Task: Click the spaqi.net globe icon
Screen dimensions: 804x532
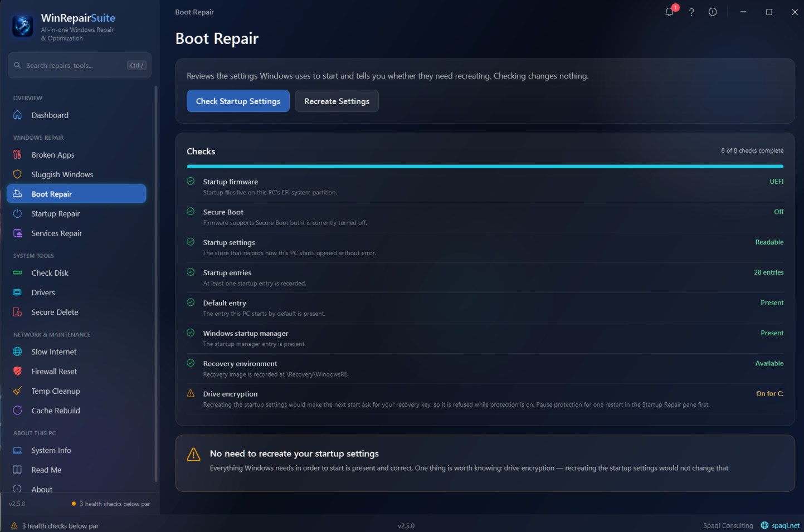Action: tap(764, 525)
